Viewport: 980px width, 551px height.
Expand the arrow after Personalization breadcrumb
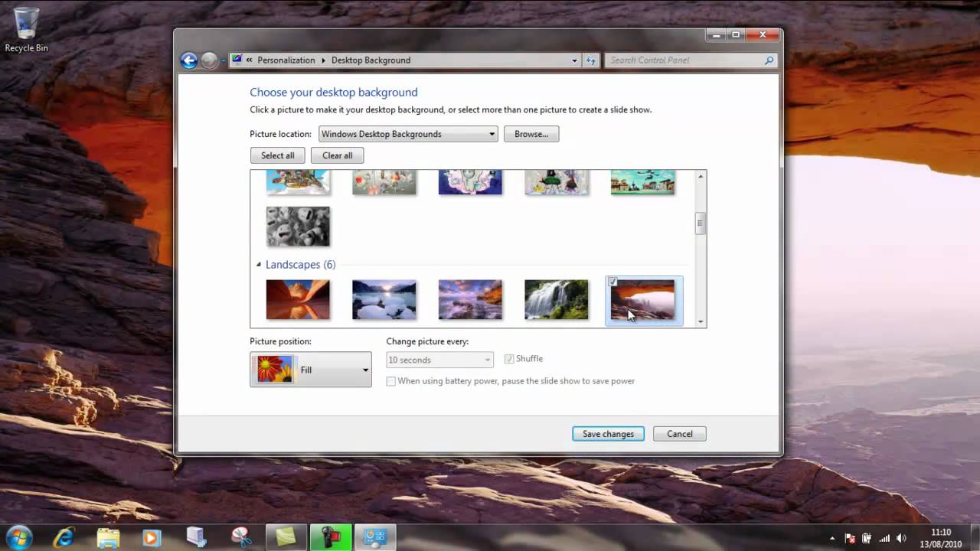pyautogui.click(x=323, y=60)
